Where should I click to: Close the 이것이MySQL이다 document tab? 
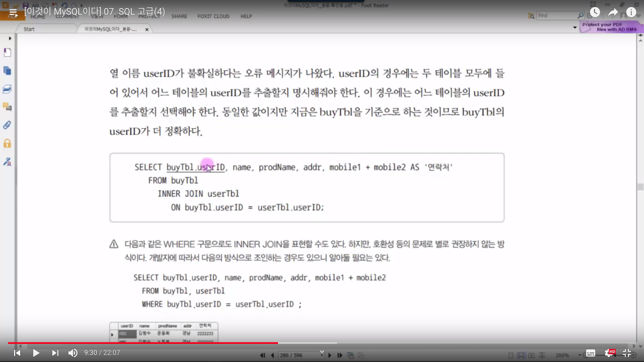147,29
